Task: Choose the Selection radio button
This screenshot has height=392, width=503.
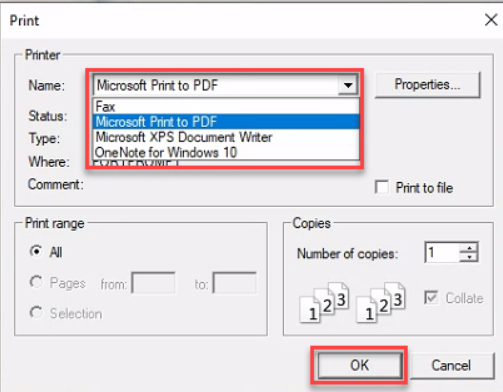Action: click(x=36, y=313)
